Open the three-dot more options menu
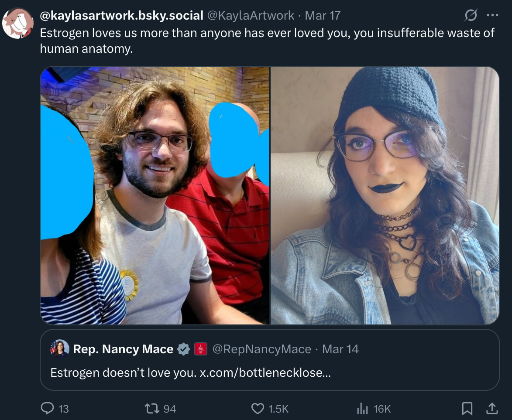The image size is (512, 420). (492, 15)
